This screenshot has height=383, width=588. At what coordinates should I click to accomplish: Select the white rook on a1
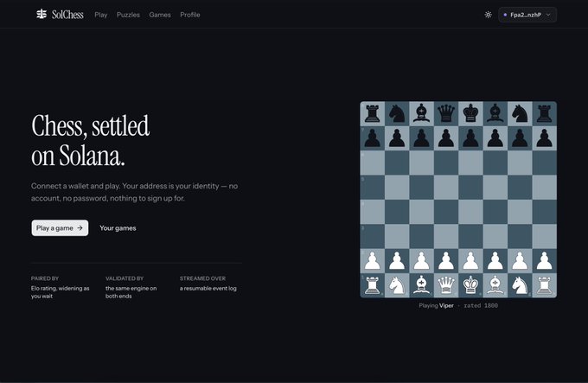coord(373,285)
